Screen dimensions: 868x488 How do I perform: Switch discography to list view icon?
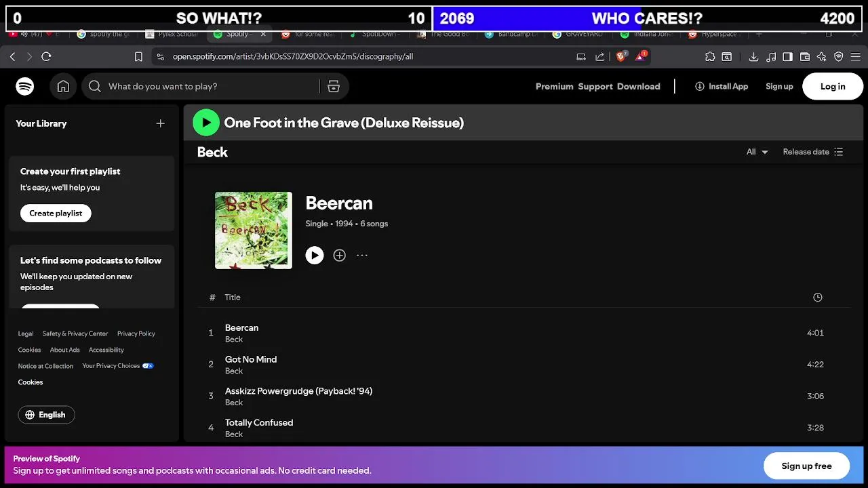(839, 152)
